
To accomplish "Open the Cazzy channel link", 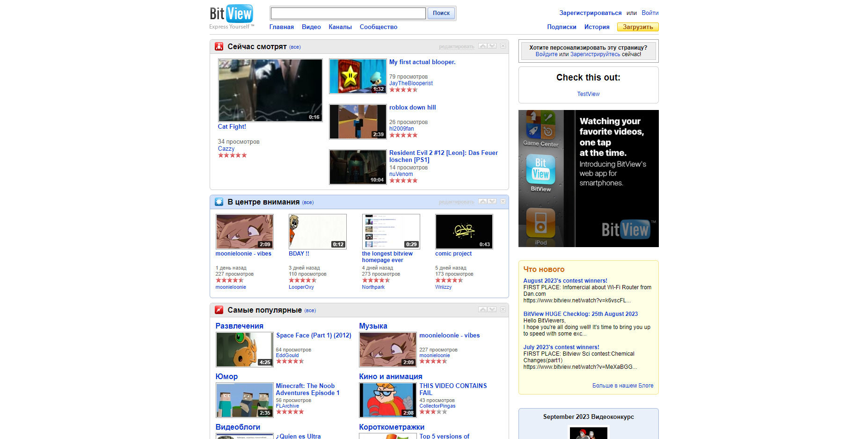I will [x=226, y=149].
